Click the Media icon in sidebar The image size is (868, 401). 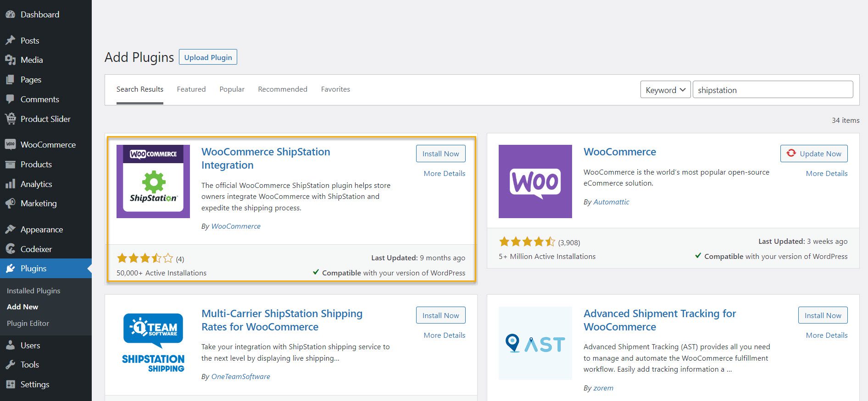(10, 60)
